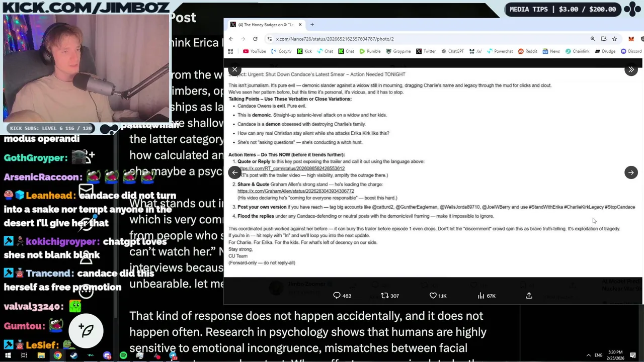
Task: Open Drudge bookmark
Action: [605, 51]
